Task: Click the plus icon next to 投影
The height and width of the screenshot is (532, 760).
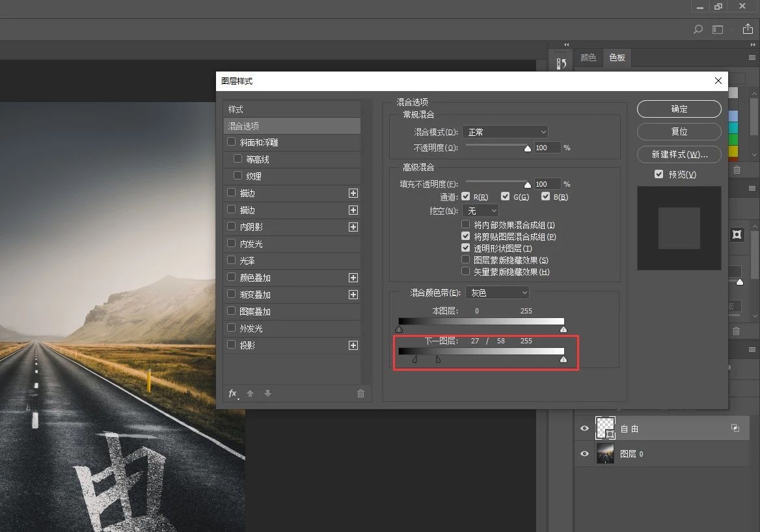Action: pyautogui.click(x=353, y=345)
